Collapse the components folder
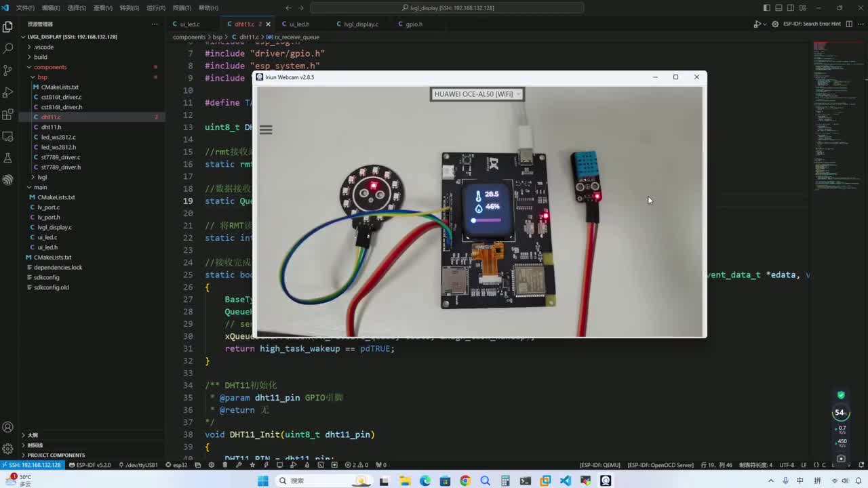868x488 pixels. point(50,67)
